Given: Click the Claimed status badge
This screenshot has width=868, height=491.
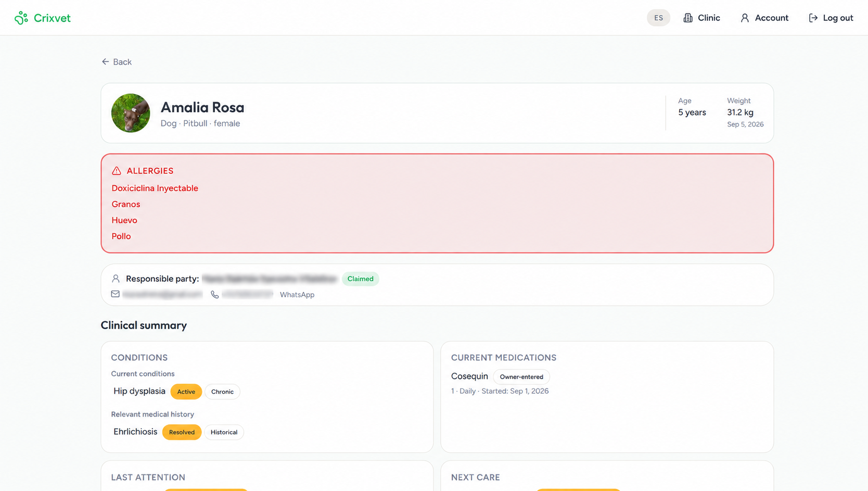Looking at the screenshot, I should 361,279.
